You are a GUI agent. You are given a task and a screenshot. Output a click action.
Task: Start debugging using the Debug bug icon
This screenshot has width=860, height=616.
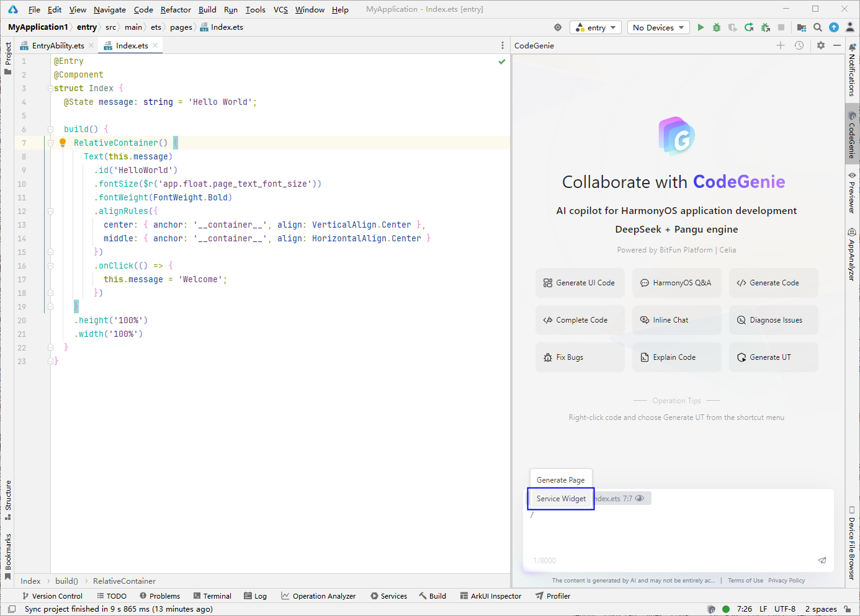pos(717,27)
